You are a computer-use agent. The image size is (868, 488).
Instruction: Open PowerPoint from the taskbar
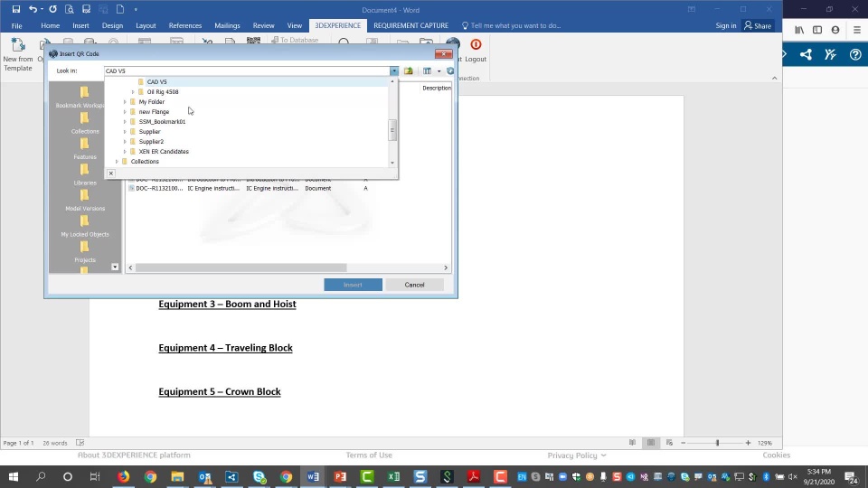click(x=340, y=476)
